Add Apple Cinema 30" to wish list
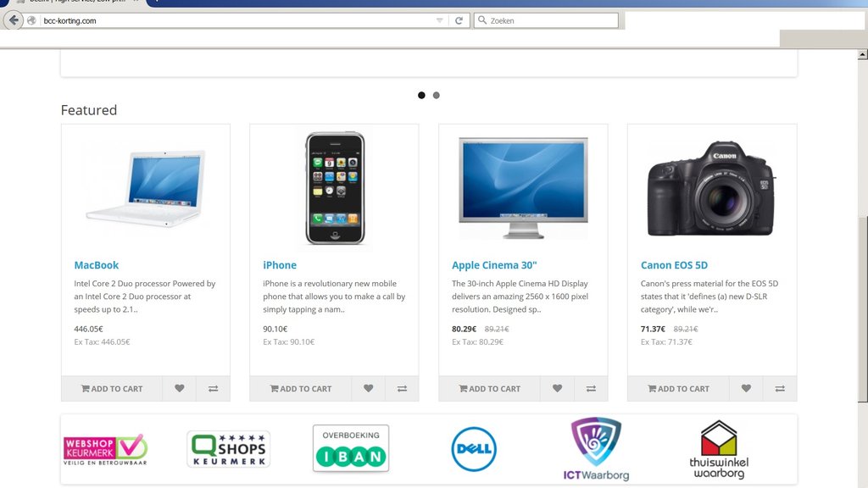 558,388
